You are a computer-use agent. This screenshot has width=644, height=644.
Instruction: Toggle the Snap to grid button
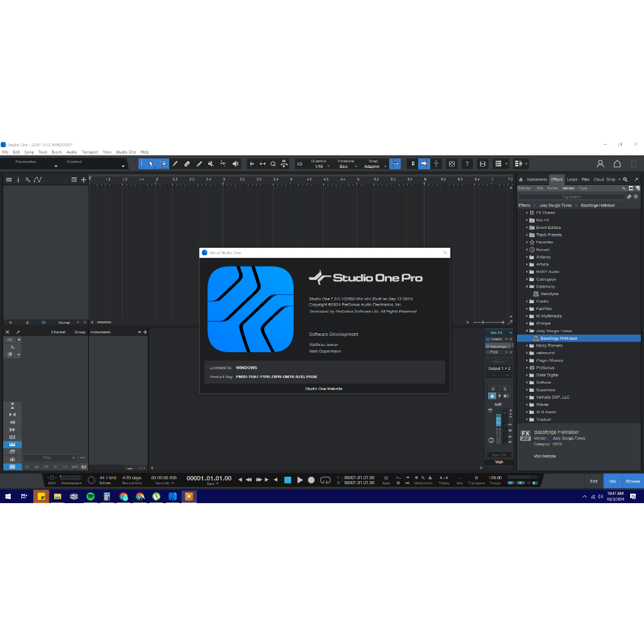(x=395, y=164)
